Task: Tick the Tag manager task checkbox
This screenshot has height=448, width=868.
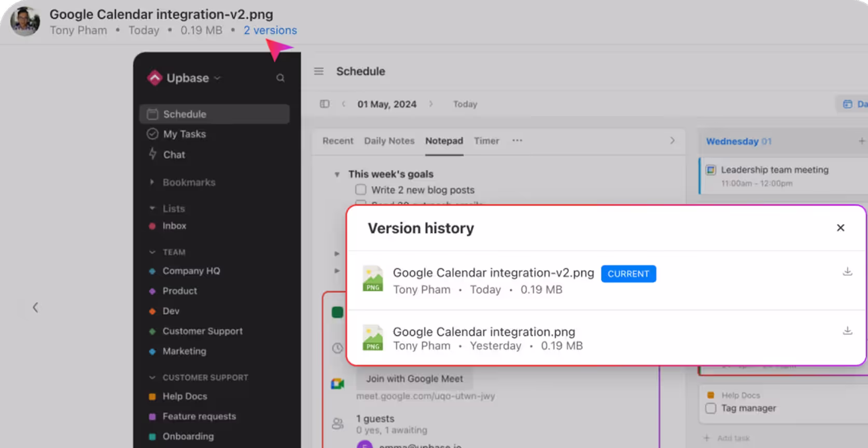Action: click(711, 409)
